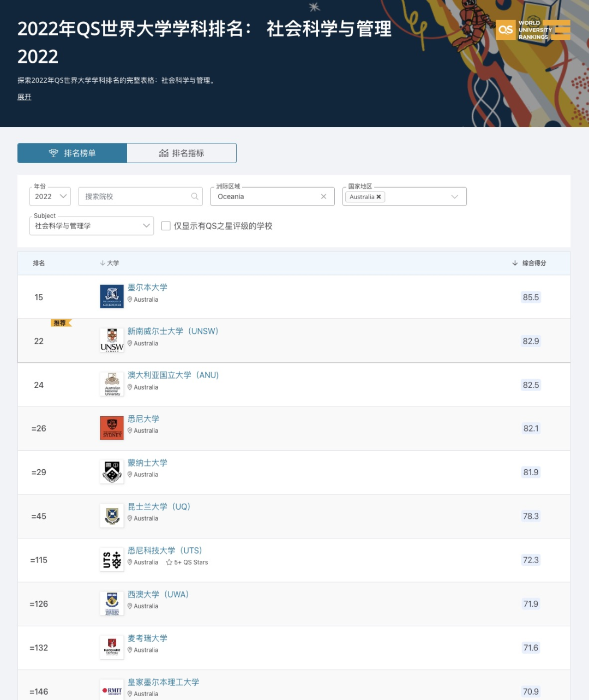
Task: Click score 85.5 for 墨尔本大学
Action: tap(531, 297)
